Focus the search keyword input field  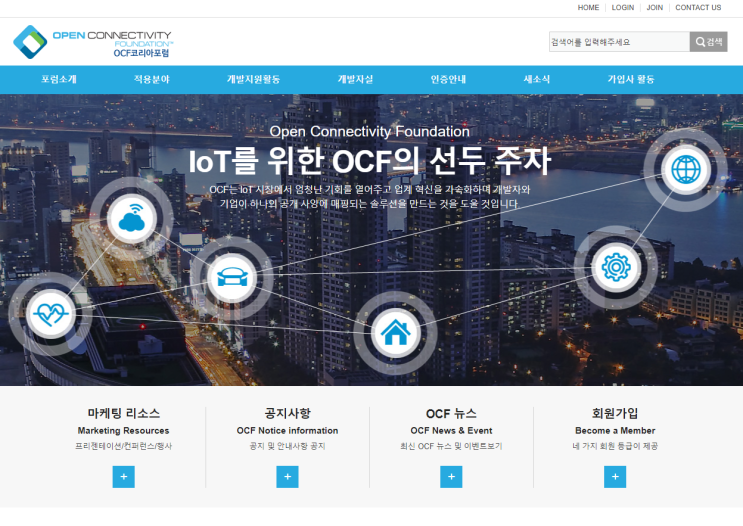point(619,42)
